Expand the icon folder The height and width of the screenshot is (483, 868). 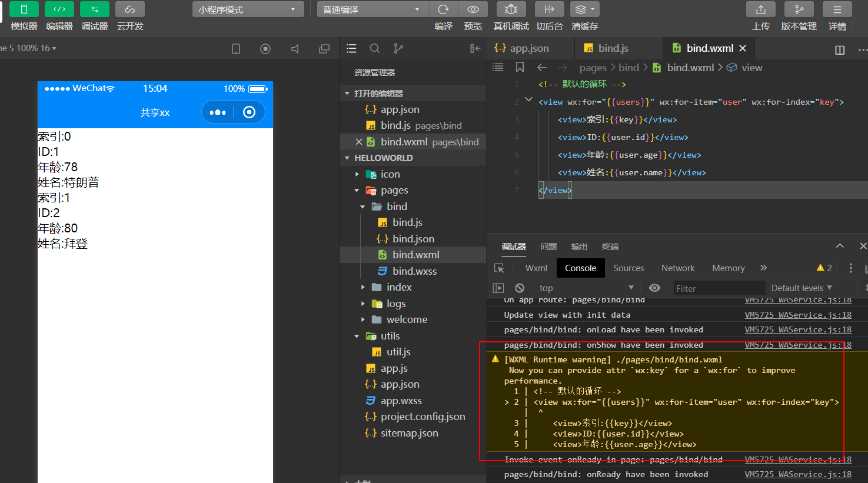click(x=357, y=174)
